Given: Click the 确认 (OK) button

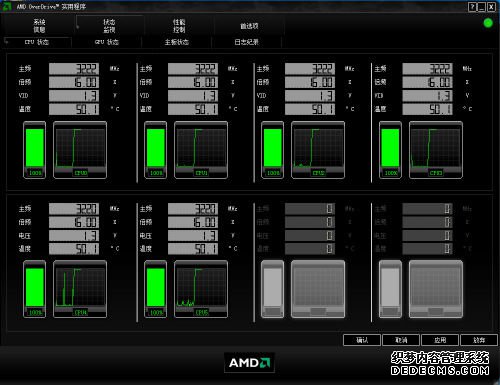Looking at the screenshot, I should click(362, 340).
